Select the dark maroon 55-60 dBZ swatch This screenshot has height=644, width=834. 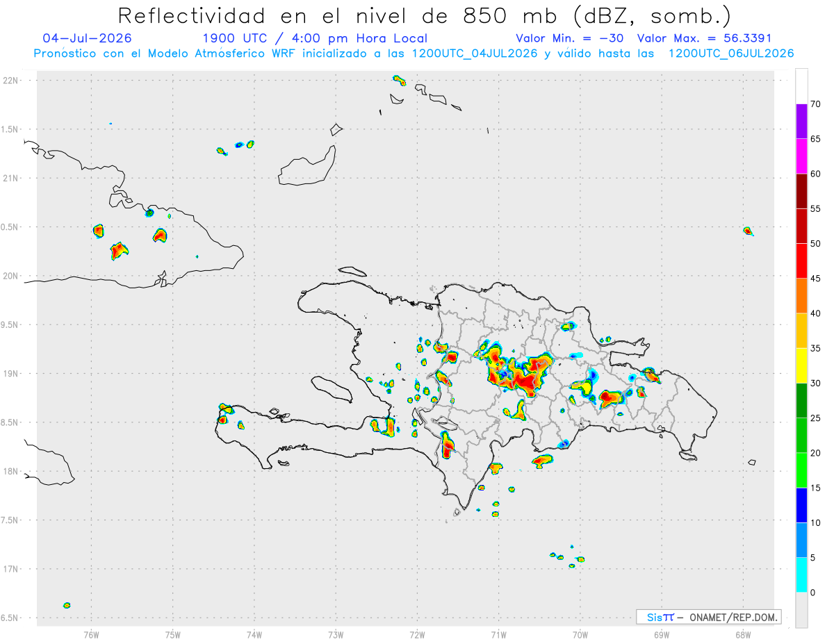click(x=801, y=191)
